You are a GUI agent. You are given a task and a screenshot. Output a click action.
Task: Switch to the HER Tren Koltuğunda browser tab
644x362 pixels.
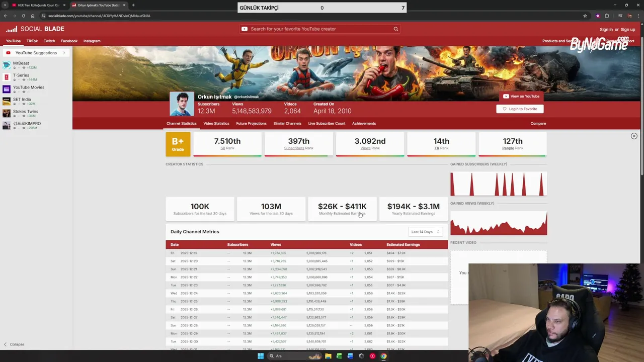(x=38, y=5)
